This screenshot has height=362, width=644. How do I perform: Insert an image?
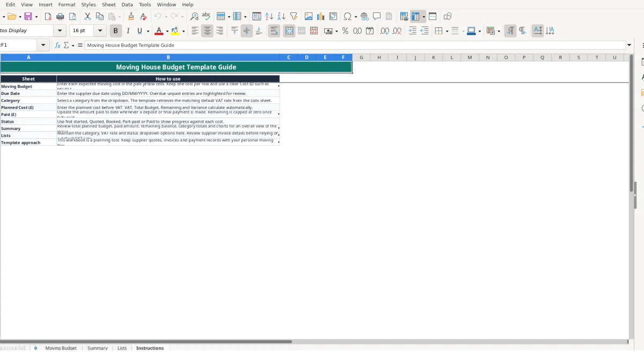click(309, 17)
